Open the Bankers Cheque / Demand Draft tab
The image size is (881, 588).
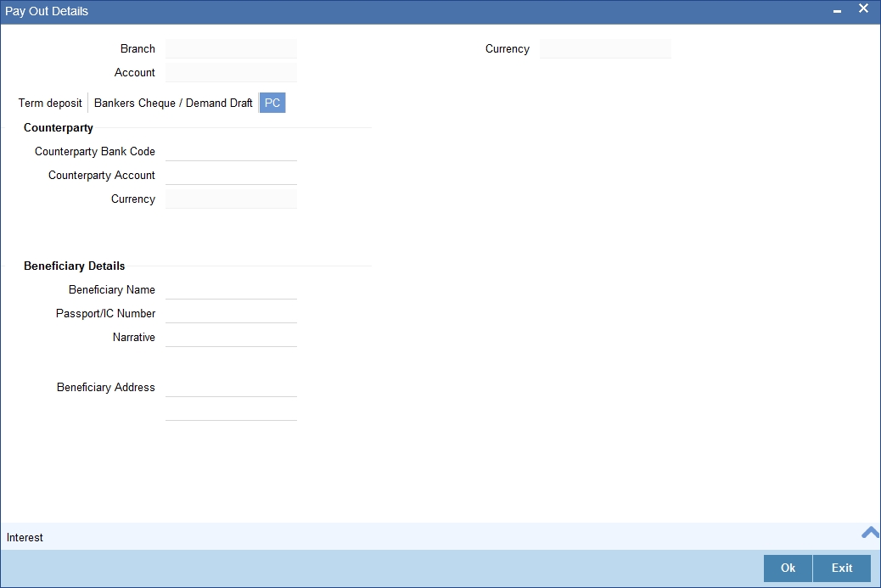pos(173,103)
